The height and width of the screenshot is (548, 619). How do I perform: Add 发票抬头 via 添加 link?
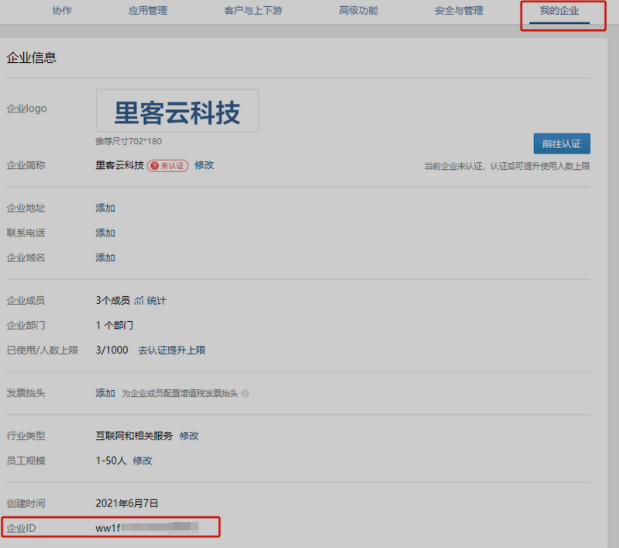pyautogui.click(x=105, y=393)
